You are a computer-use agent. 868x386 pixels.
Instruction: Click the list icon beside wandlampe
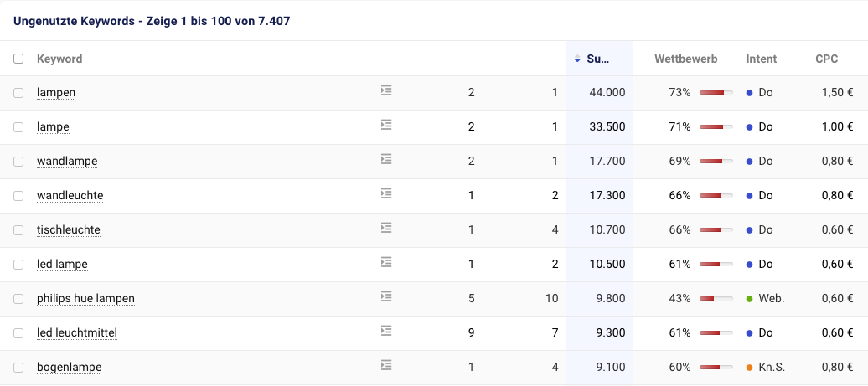[x=385, y=159]
